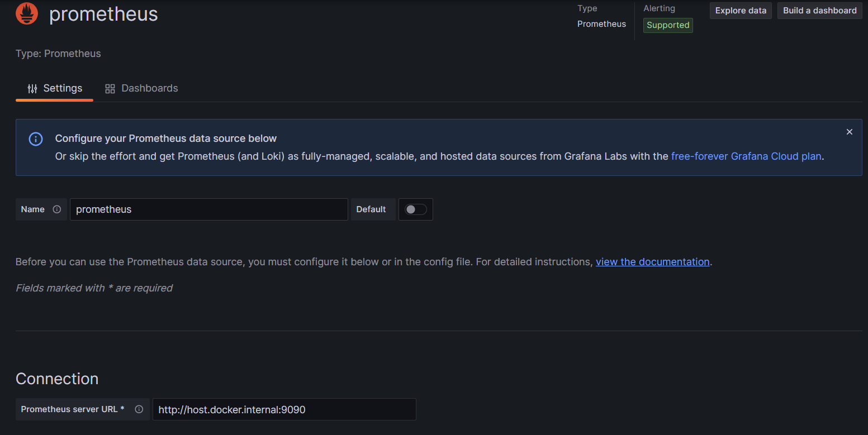Dismiss the Grafana Cloud info banner
Viewport: 868px width, 435px height.
click(850, 132)
